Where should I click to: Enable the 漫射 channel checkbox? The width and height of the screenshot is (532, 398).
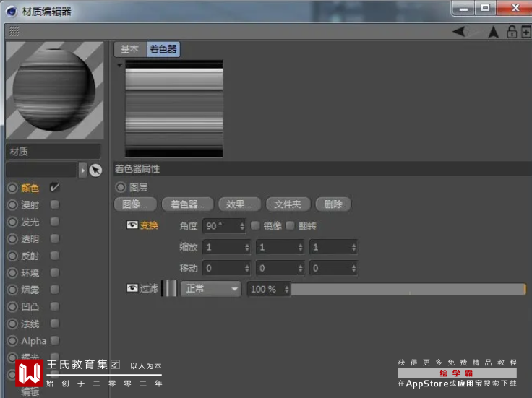coord(55,204)
